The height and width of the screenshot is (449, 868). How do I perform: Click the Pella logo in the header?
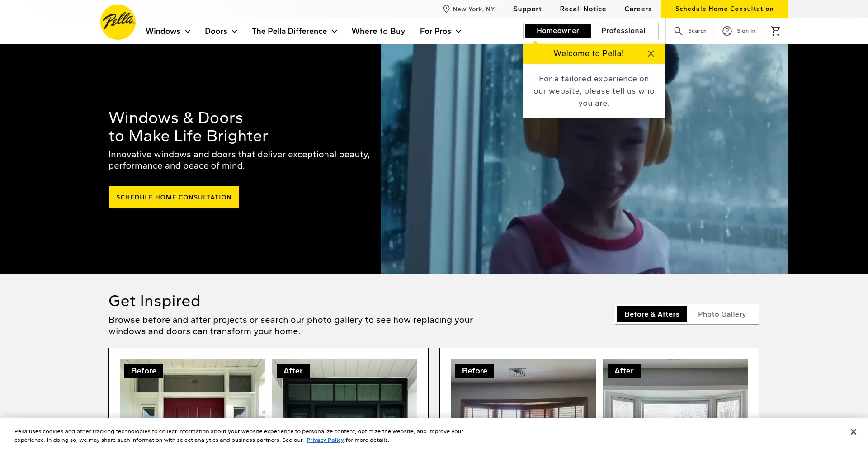point(118,22)
